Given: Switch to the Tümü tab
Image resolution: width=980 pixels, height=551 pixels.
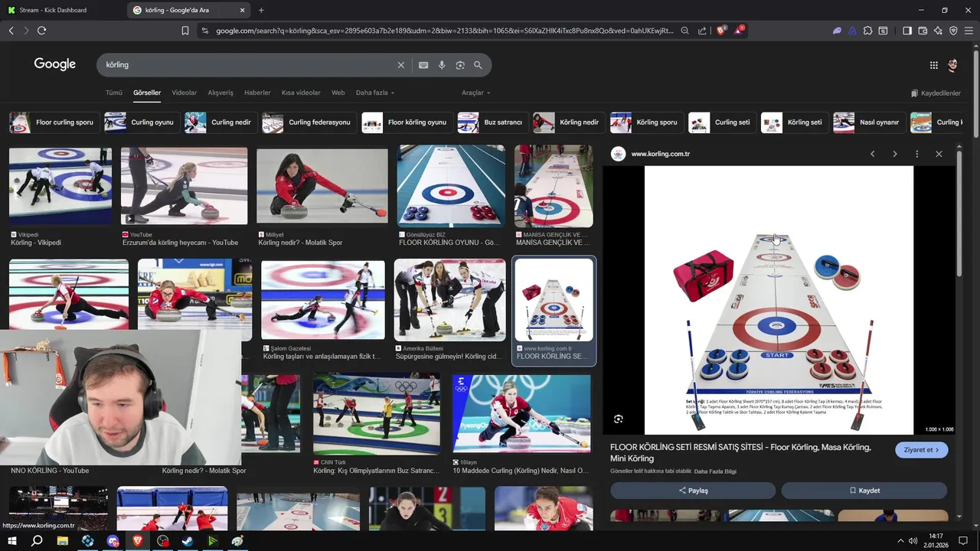Looking at the screenshot, I should 114,93.
